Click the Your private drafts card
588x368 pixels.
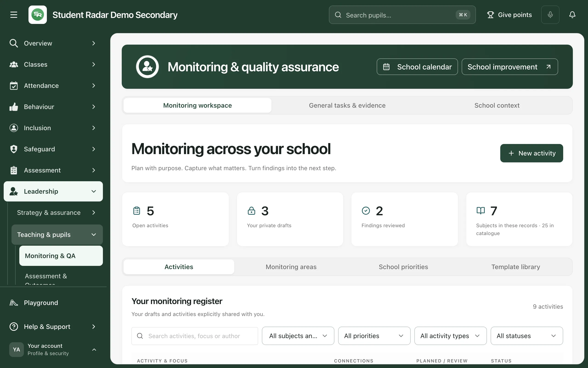coord(290,219)
